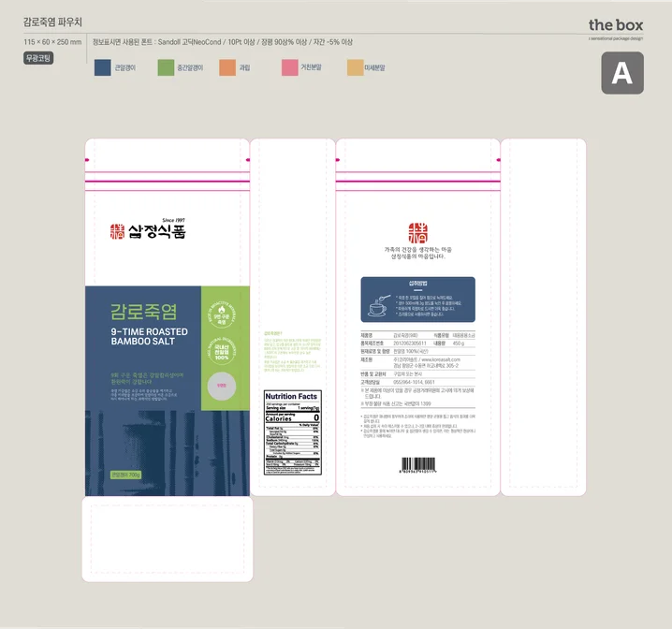Click the www.koreasalt.com web address
Screen dimensions: 672x629
(x=441, y=359)
